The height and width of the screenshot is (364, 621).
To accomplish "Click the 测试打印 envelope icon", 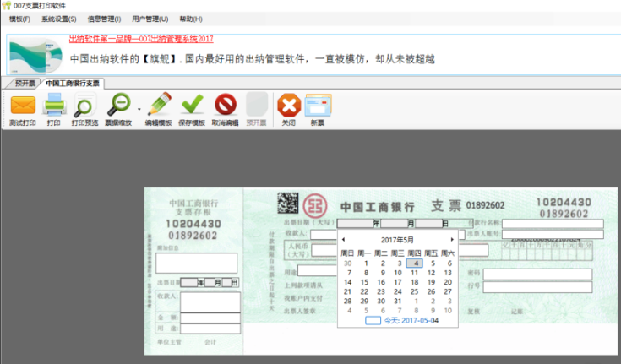I will [x=23, y=105].
